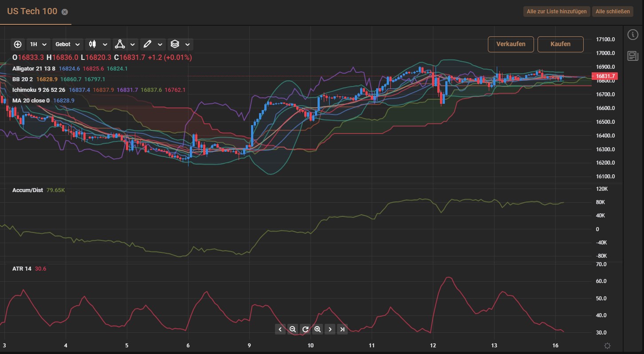Click the 17100.0 price axis label
644x354 pixels.
click(x=605, y=39)
